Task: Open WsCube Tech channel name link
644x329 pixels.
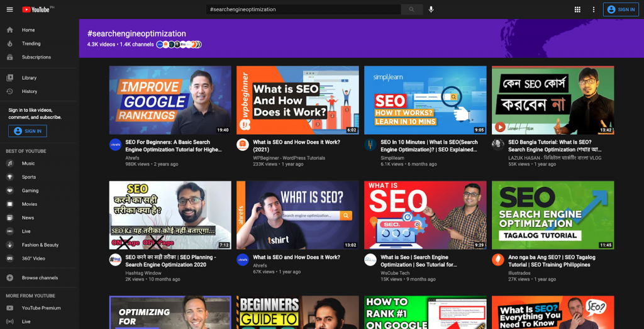Action: pos(395,273)
